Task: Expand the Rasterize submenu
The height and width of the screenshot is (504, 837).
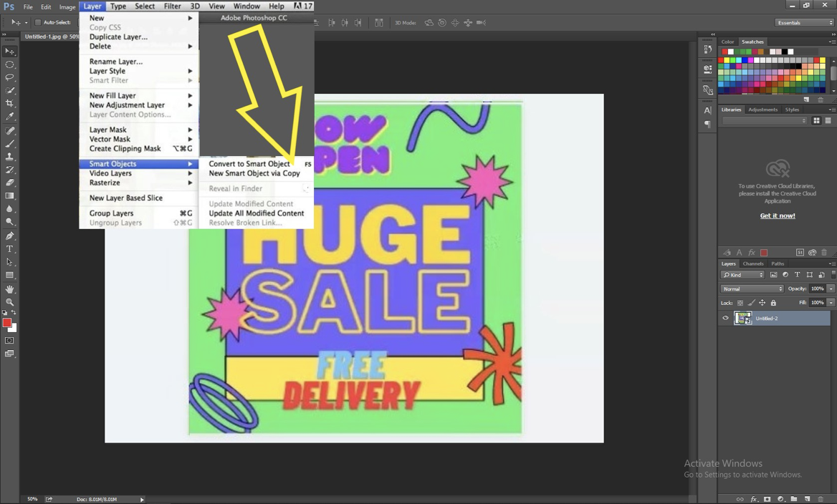Action: (139, 183)
